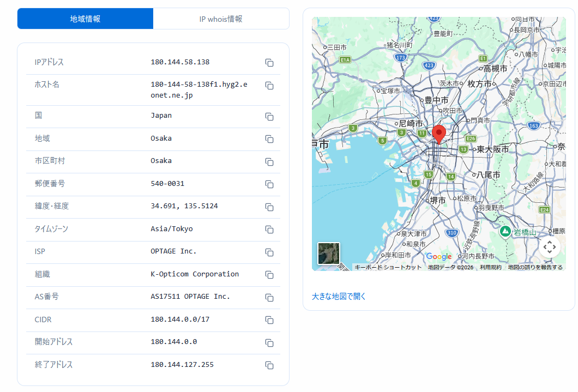Image resolution: width=578 pixels, height=392 pixels.
Task: Open 利用規約 link on the map
Action: point(491,268)
